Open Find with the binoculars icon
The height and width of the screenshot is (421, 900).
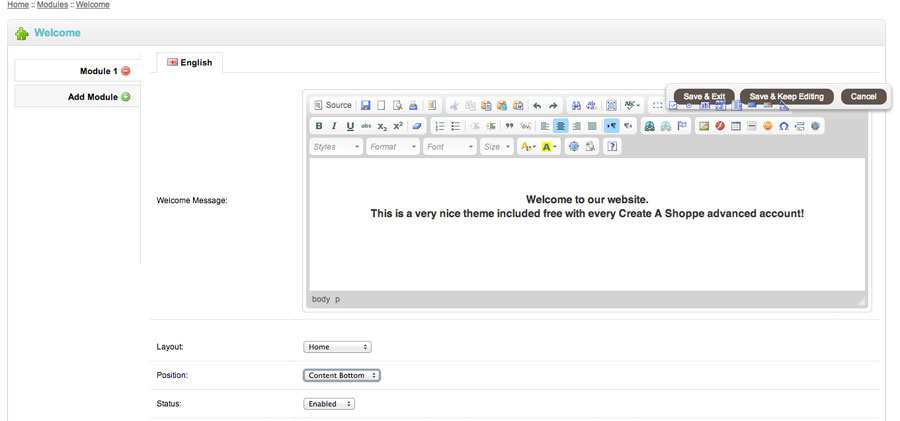[x=576, y=106]
